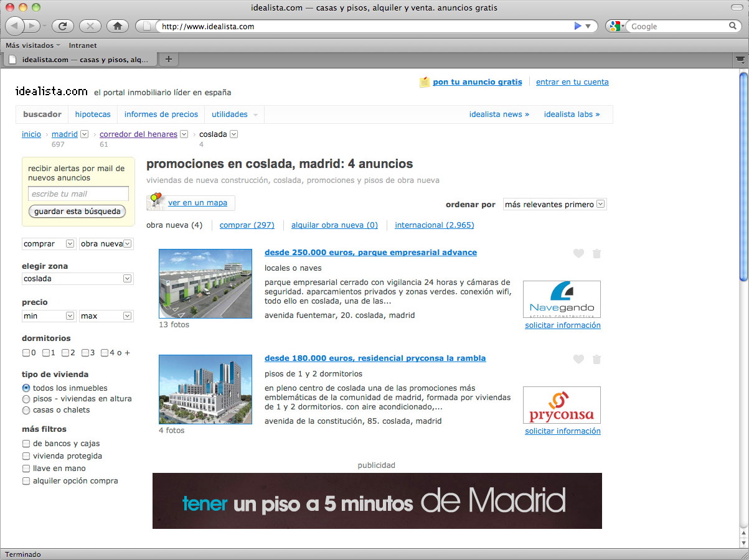
Task: Switch to the hipotecas tab
Action: pyautogui.click(x=93, y=114)
